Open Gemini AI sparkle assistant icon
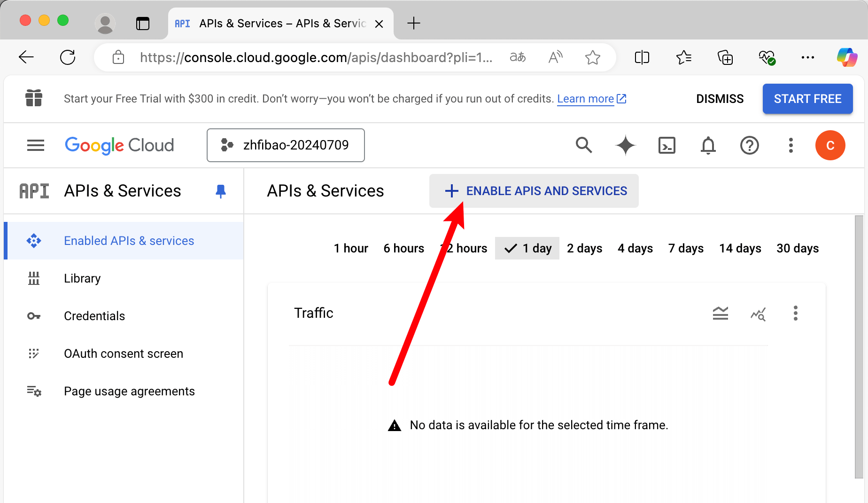This screenshot has height=503, width=868. point(625,145)
